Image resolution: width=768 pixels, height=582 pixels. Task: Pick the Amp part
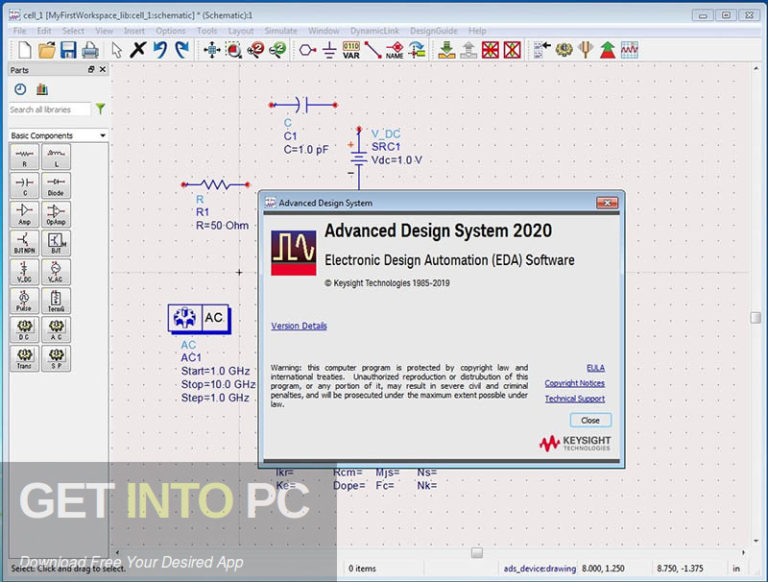click(24, 215)
